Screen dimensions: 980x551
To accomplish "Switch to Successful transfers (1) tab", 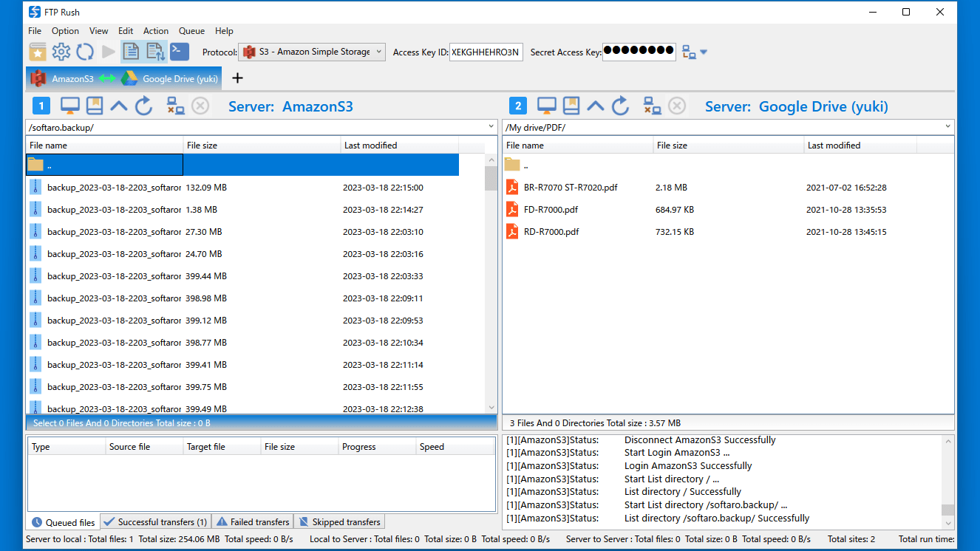I will click(x=155, y=522).
